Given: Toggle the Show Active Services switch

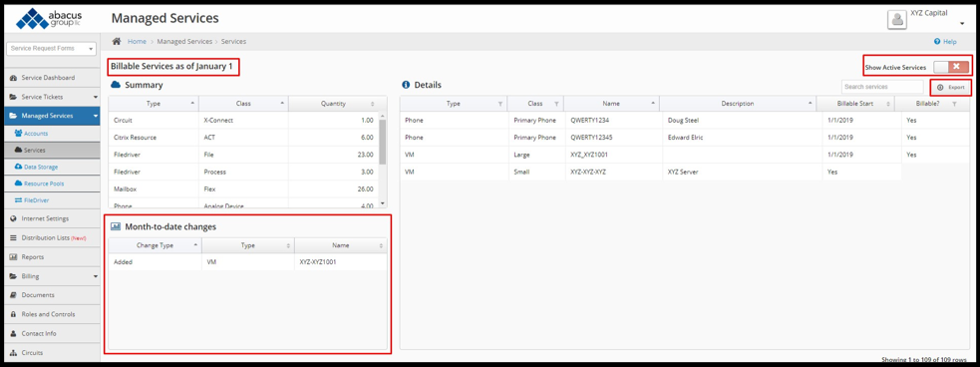Looking at the screenshot, I should [951, 67].
